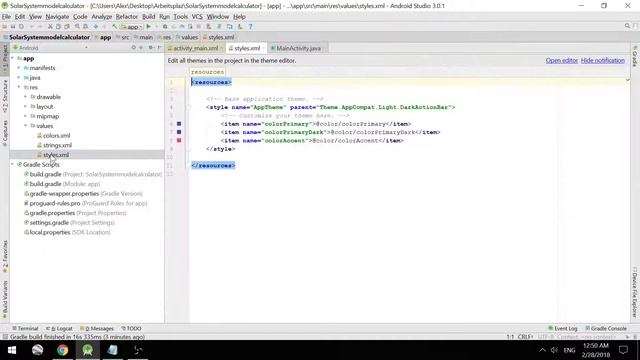Collapse the Gradle Scripts node
Screen dimensions: 640x360
pos(13,164)
